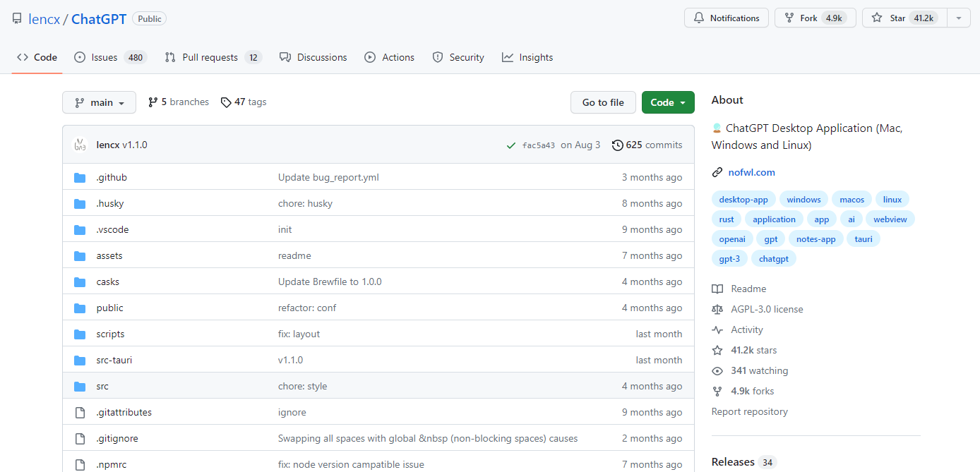Viewport: 980px width, 472px height.
Task: Click the Readme book icon
Action: [717, 289]
